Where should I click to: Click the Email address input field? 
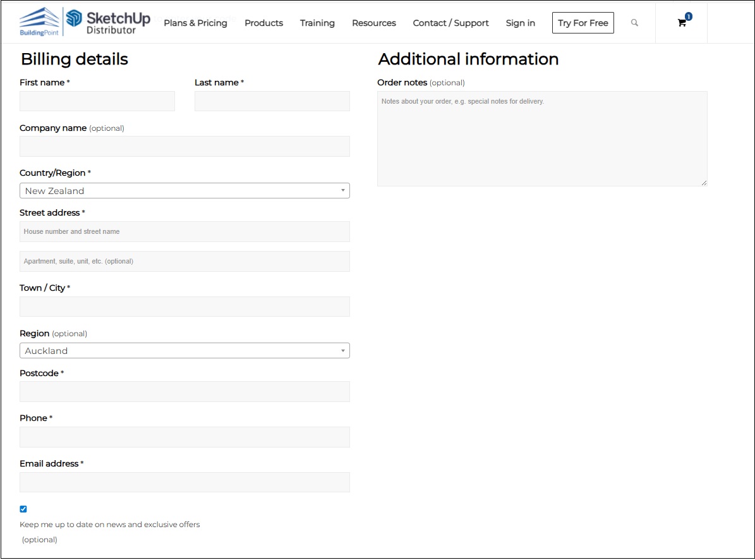tap(184, 482)
